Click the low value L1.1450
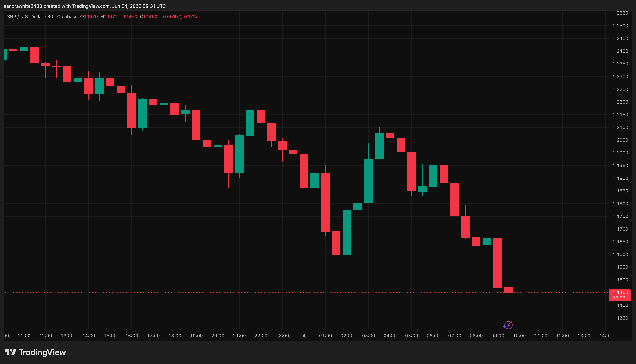The image size is (636, 364). (129, 17)
